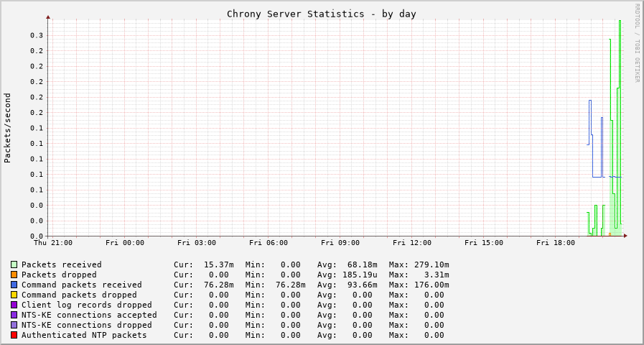Click the Packets received max value 279.10m

(x=431, y=264)
